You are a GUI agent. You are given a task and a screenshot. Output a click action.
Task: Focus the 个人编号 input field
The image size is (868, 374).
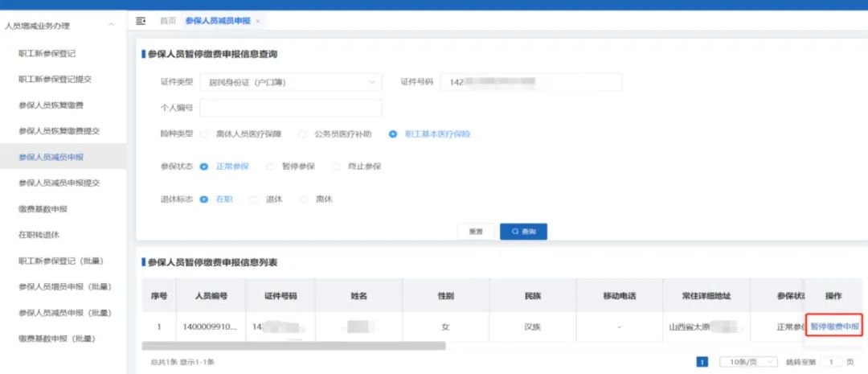tap(291, 108)
